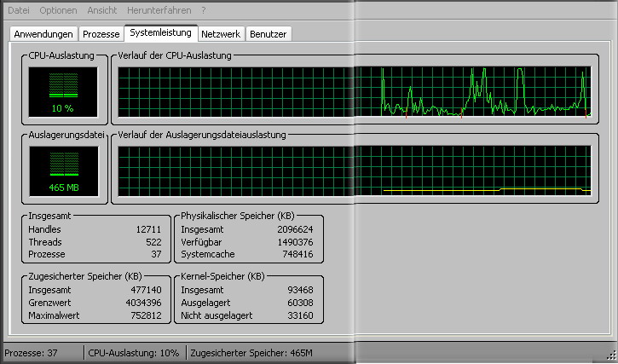Click the Ausgelagert value under Kernel-Speicher
The width and height of the screenshot is (618, 364).
point(298,303)
